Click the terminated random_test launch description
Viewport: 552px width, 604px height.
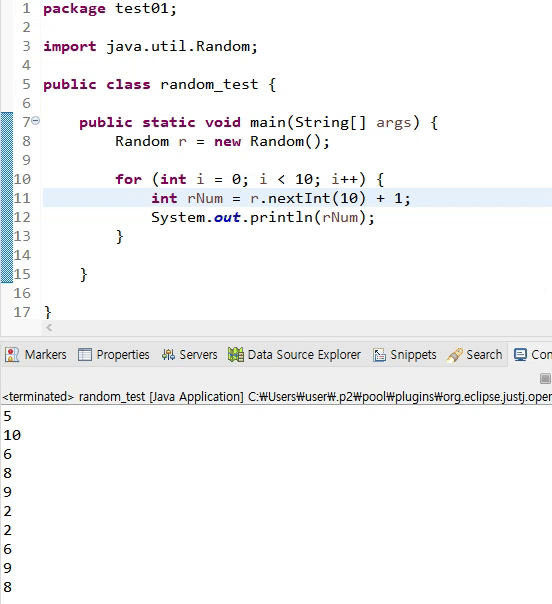point(276,396)
